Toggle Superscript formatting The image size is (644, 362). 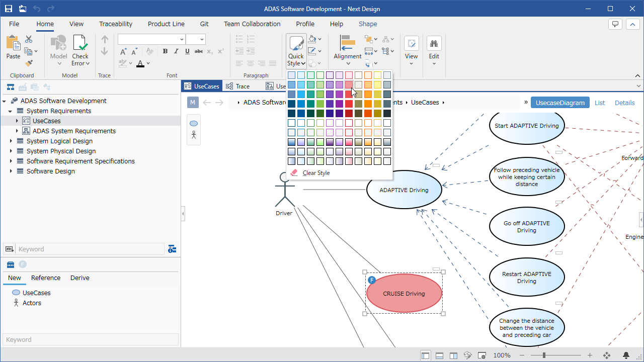pos(220,51)
